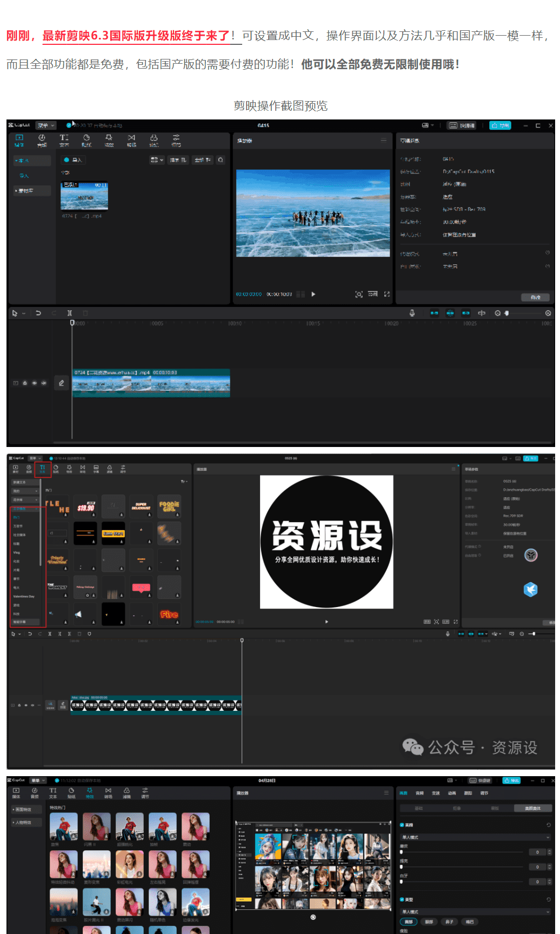Select 滤镜 (Filter) icon in first CapCut screenshot

click(154, 141)
